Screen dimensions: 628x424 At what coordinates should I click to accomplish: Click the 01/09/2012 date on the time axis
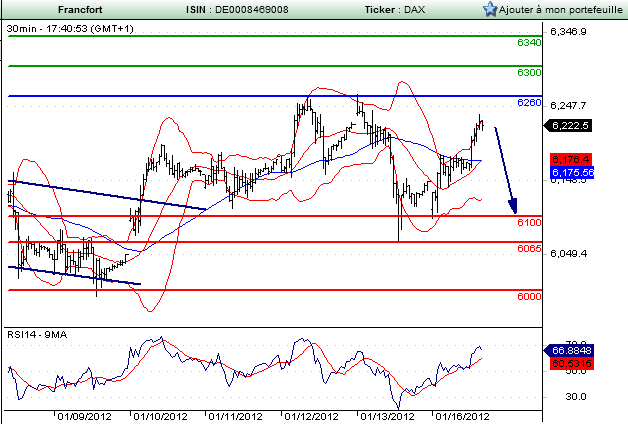coord(85,416)
